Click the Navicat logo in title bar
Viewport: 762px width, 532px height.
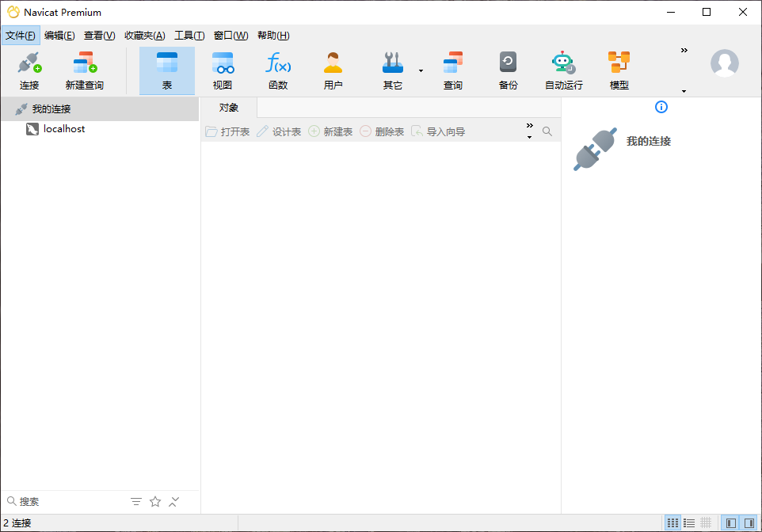pos(13,12)
